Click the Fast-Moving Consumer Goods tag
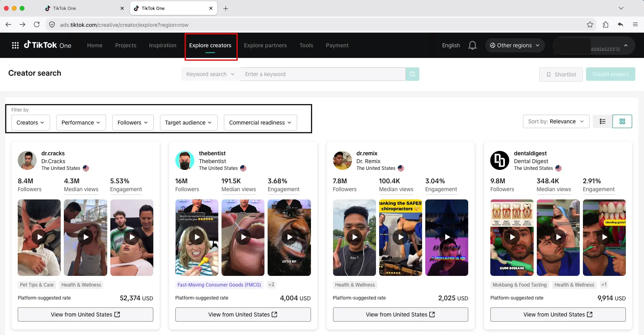This screenshot has width=644, height=335. [x=219, y=285]
